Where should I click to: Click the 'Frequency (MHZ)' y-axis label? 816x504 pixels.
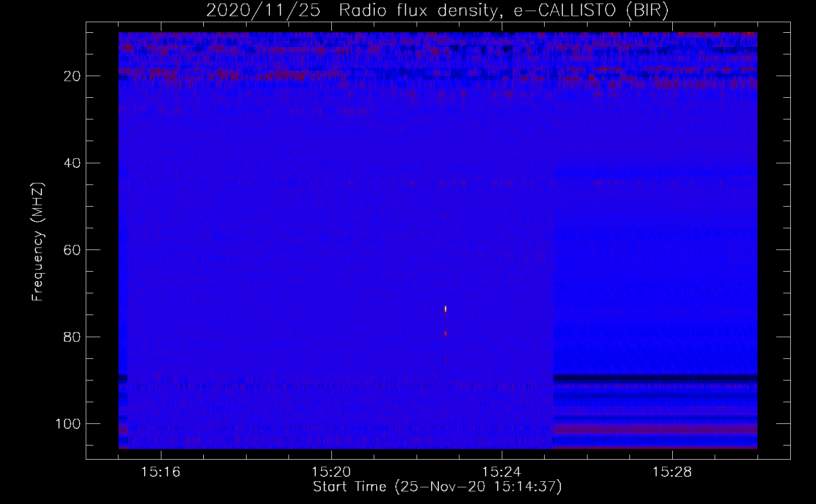click(x=38, y=242)
